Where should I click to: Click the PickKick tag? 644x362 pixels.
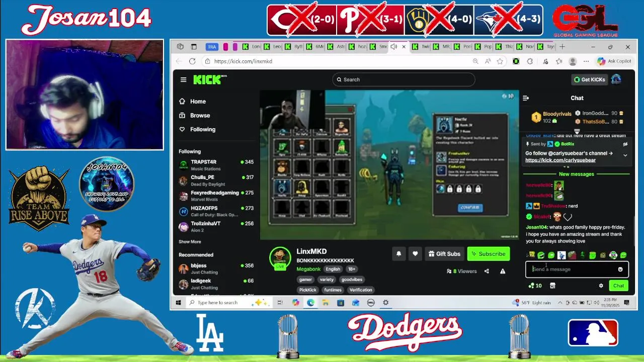(308, 290)
